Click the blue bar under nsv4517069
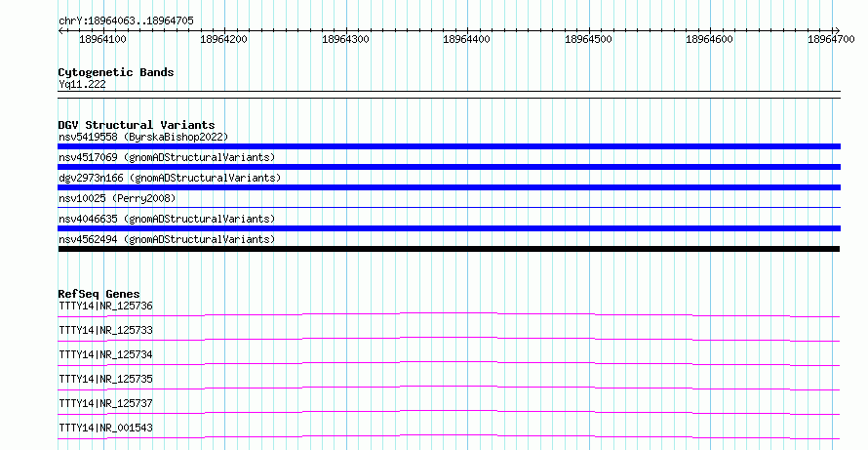 [449, 167]
